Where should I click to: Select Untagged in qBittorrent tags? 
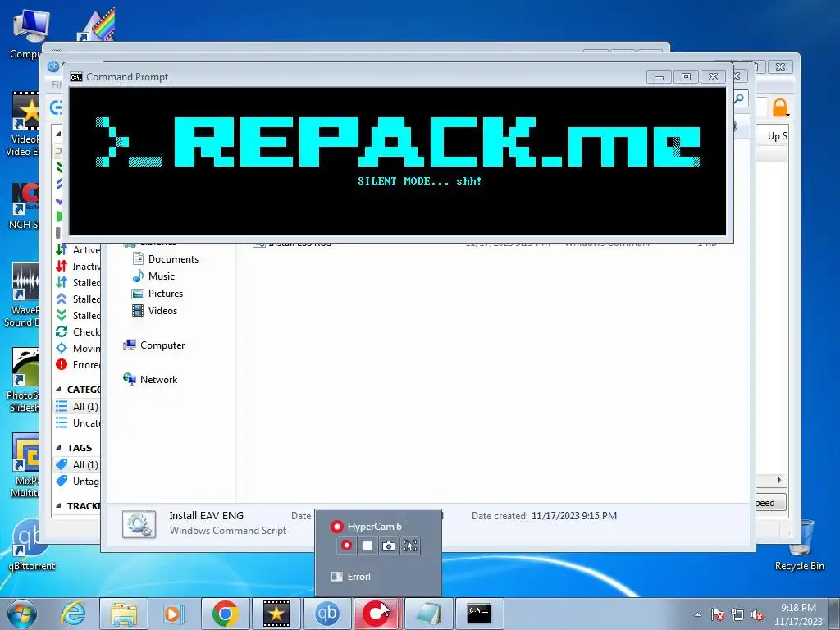[x=78, y=481]
